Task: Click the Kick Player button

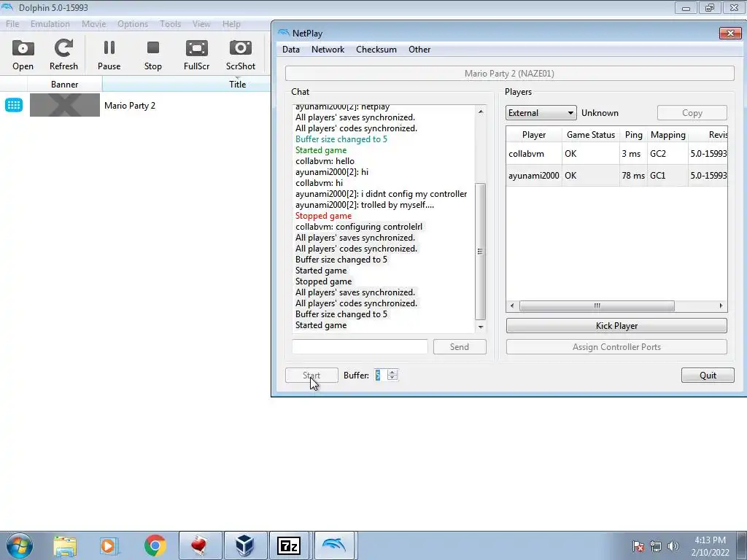Action: point(616,326)
